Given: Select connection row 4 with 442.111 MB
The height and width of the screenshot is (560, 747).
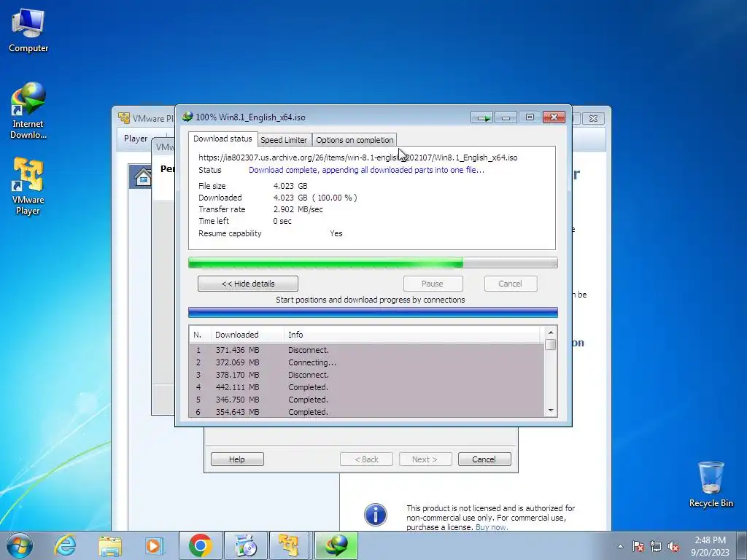Looking at the screenshot, I should [x=366, y=387].
